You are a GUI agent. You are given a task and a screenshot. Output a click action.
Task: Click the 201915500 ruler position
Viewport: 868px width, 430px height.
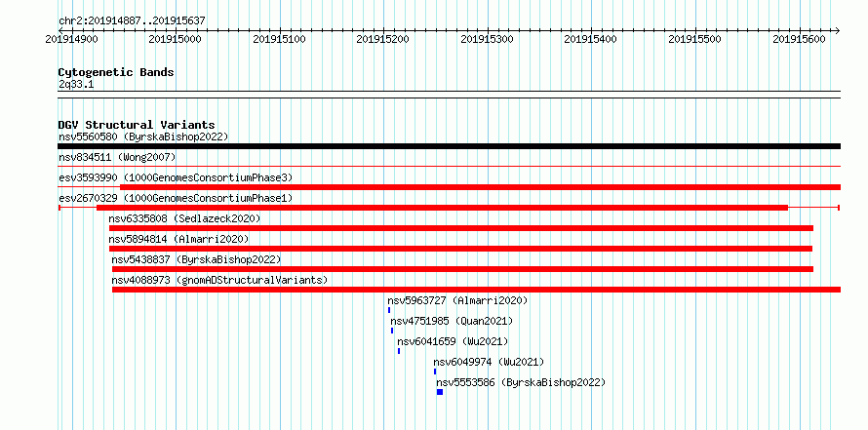point(695,39)
